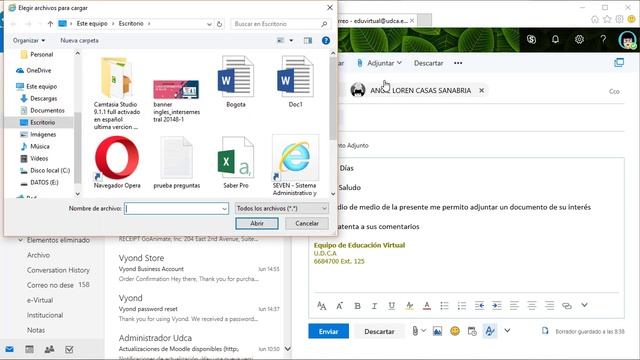Screen dimensions: 640x360
Task: Open the help question mark in Outlook header
Action: click(603, 40)
